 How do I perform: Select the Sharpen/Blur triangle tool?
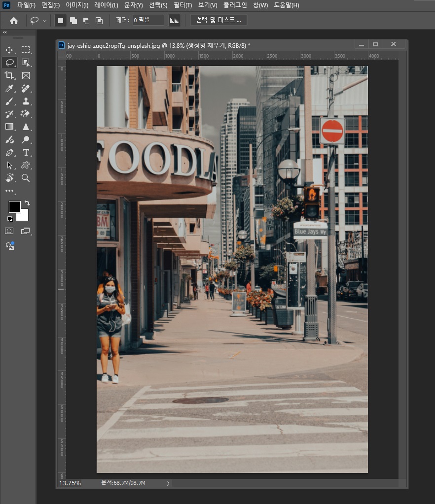click(26, 127)
